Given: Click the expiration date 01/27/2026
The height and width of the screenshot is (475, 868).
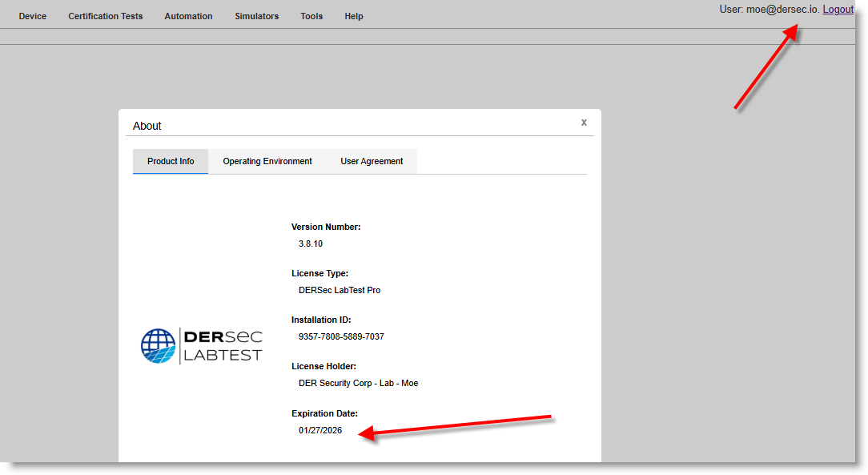Looking at the screenshot, I should pyautogui.click(x=320, y=430).
